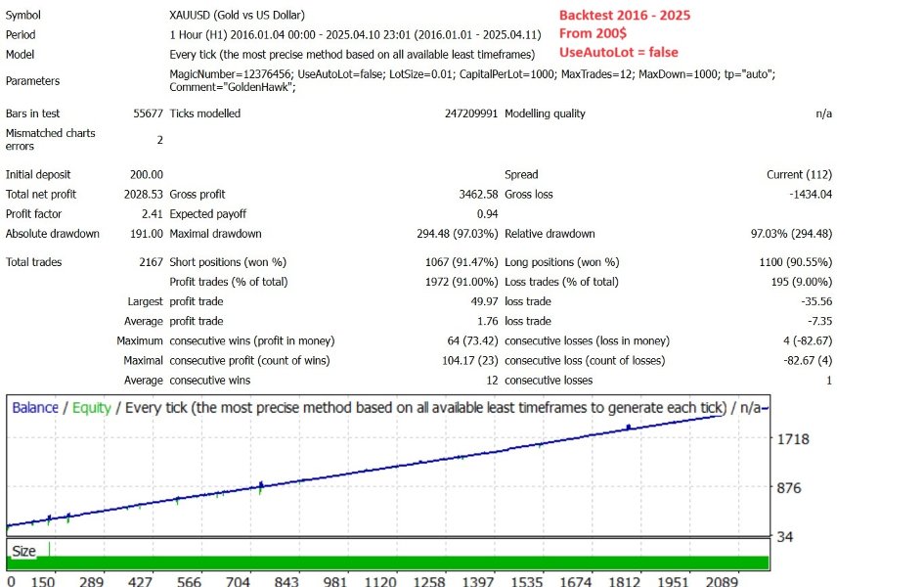The width and height of the screenshot is (924, 587).
Task: Select the Short positions value 1067 (91.47%)
Action: pos(462,261)
